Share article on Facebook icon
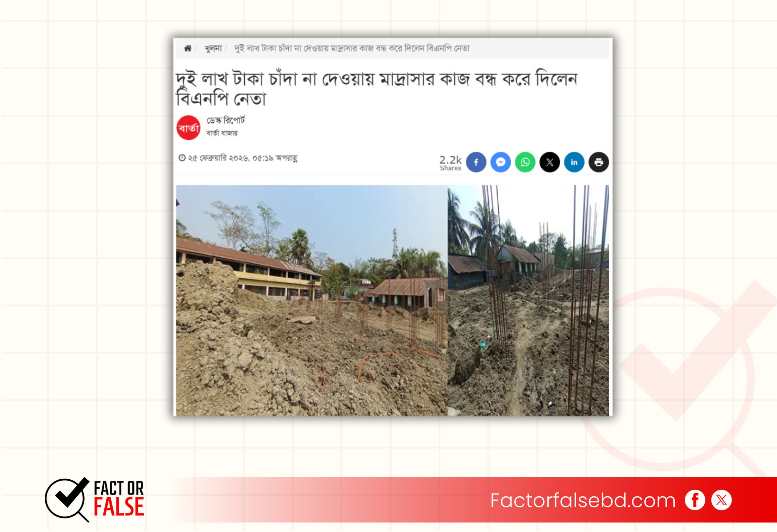The width and height of the screenshot is (777, 532). click(476, 162)
